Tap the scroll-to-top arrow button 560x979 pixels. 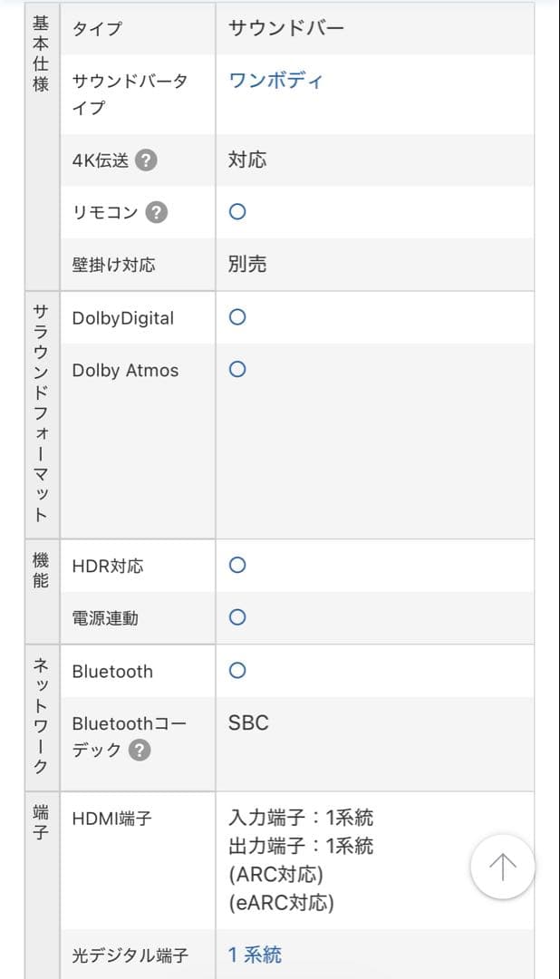pos(502,867)
